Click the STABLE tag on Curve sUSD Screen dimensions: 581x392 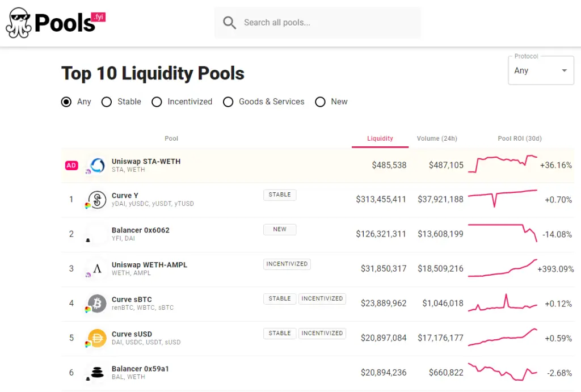pos(280,334)
